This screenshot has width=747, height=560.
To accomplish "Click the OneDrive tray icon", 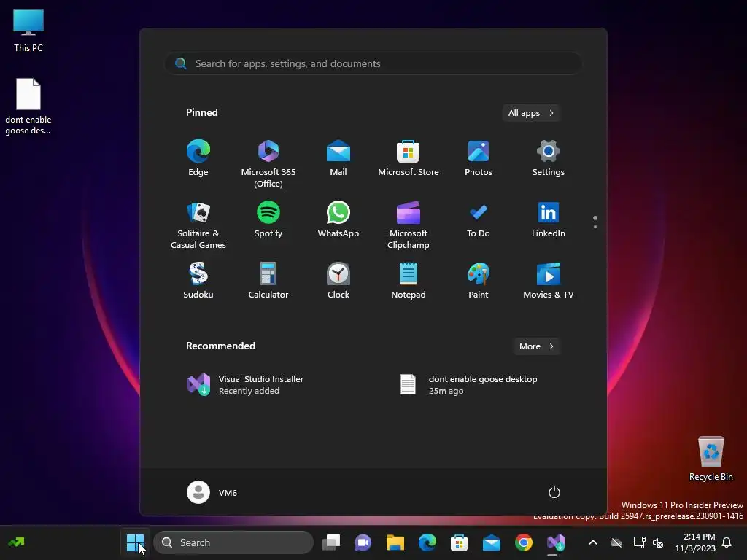I will (x=616, y=542).
